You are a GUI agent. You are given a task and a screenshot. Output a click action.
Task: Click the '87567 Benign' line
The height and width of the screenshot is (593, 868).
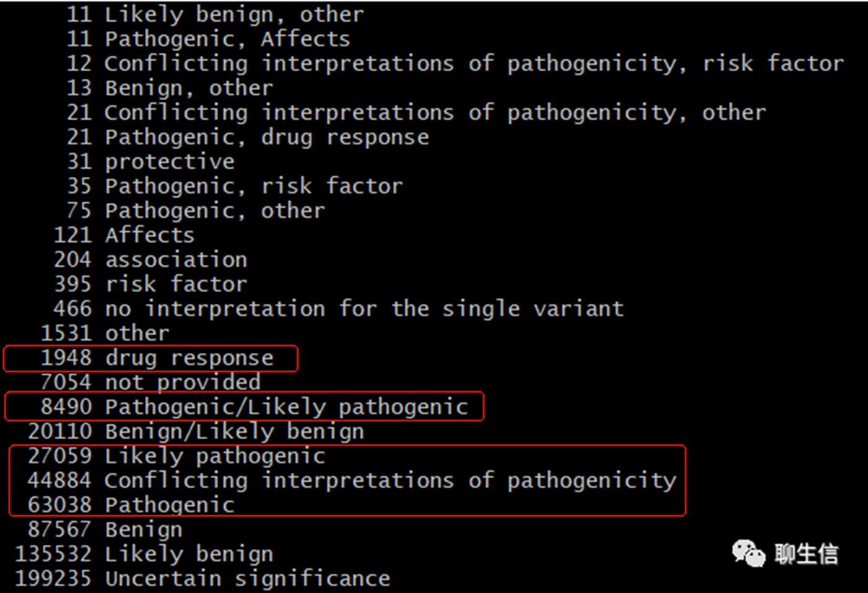pyautogui.click(x=105, y=530)
